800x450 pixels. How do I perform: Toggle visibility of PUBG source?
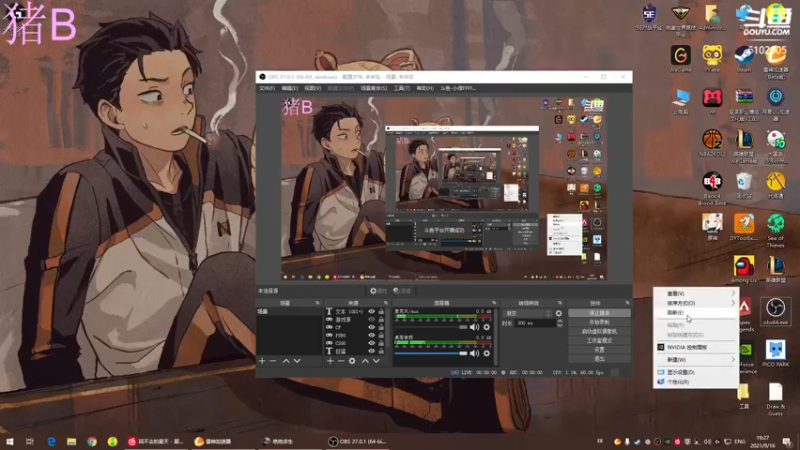point(371,335)
